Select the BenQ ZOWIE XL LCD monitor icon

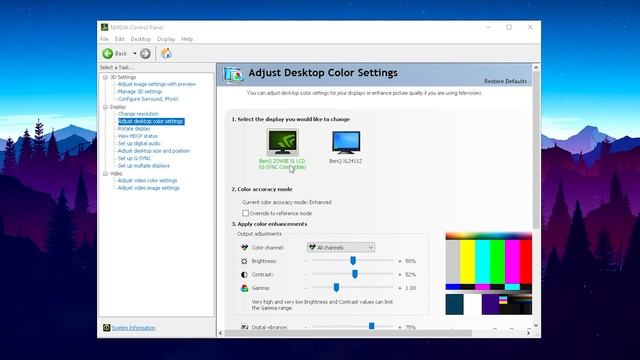point(282,142)
